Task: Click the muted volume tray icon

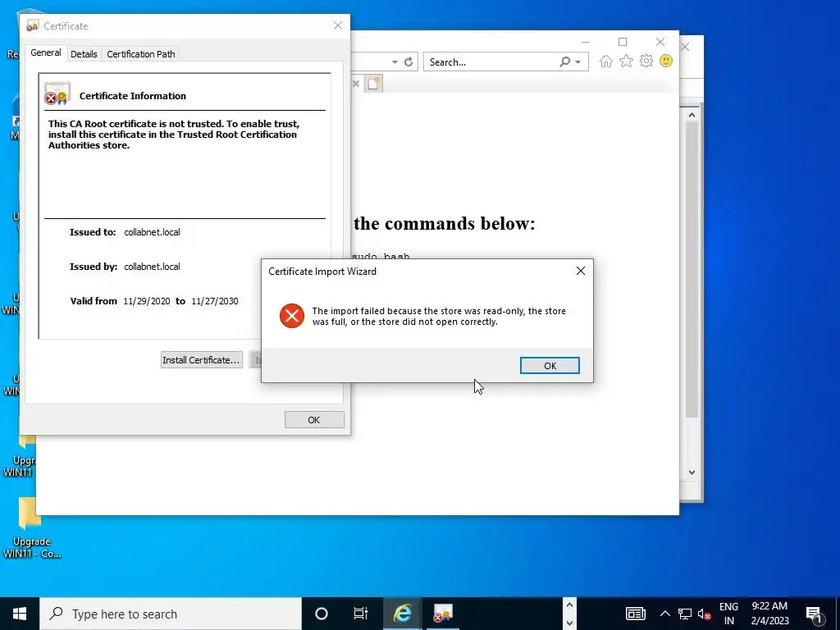Action: (705, 614)
